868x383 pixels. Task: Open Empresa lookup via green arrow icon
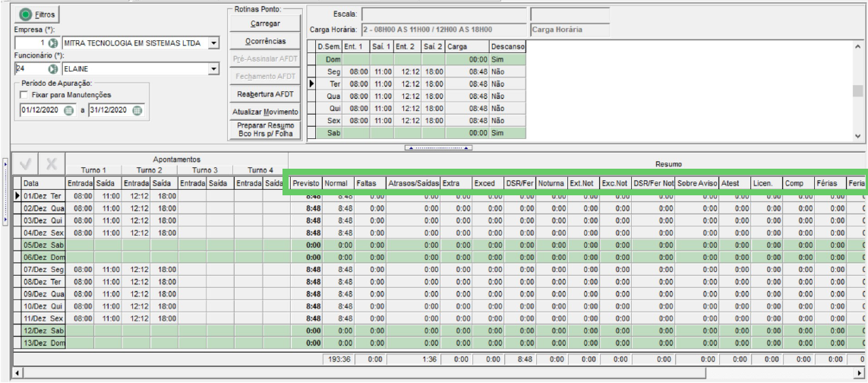click(x=53, y=43)
